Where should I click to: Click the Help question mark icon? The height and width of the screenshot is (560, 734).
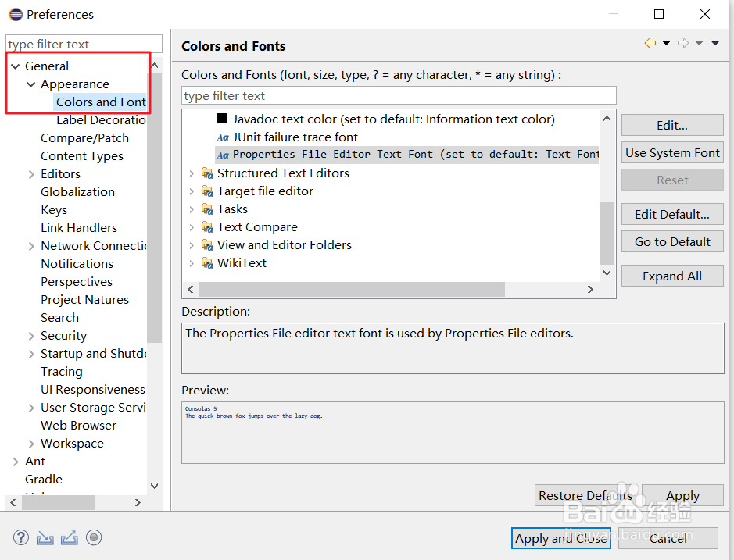(21, 537)
